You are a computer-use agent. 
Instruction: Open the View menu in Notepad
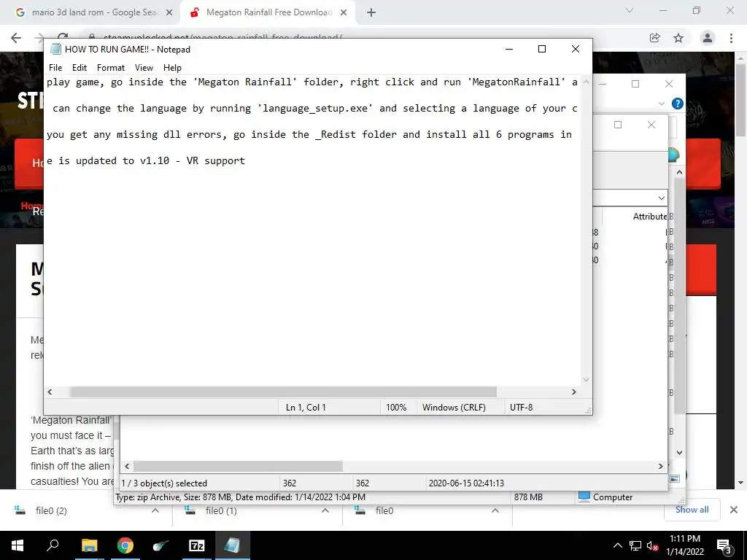coord(144,68)
